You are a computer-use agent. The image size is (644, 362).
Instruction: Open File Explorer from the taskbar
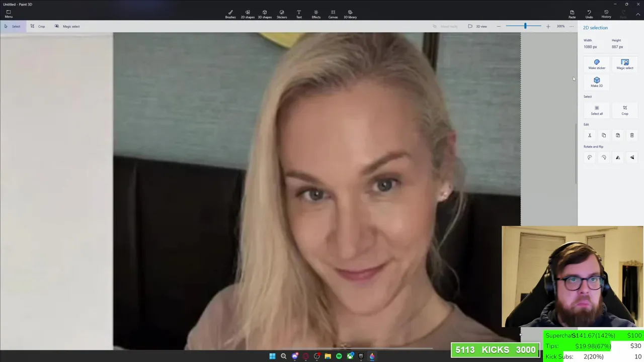pos(328,356)
